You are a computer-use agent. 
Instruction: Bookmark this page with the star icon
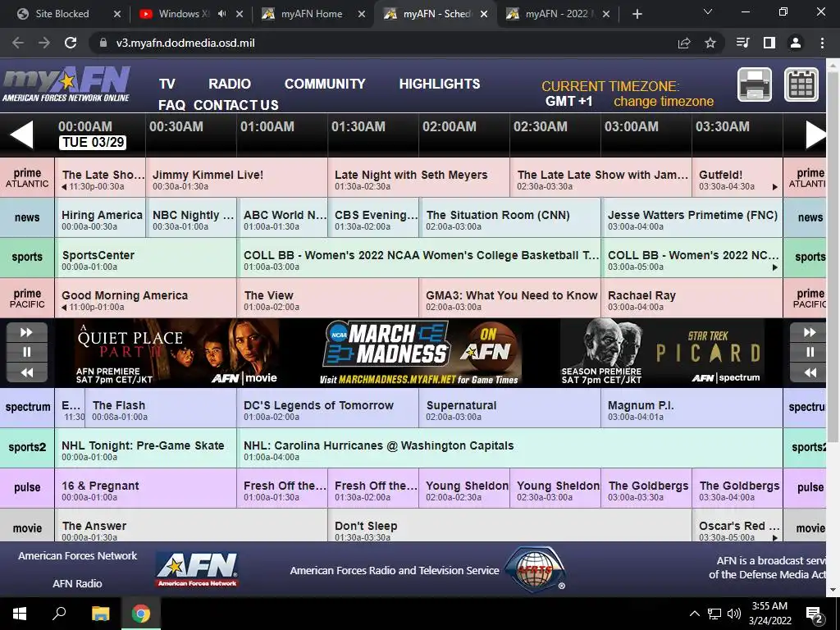710,43
